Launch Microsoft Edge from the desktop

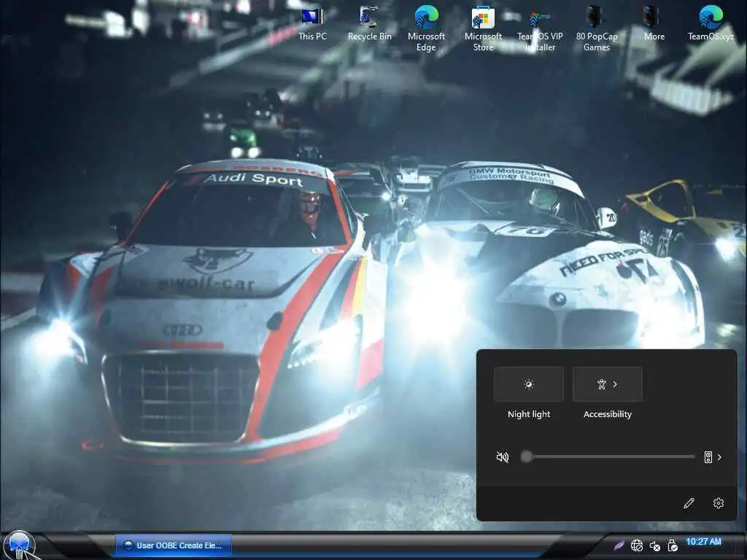click(426, 28)
